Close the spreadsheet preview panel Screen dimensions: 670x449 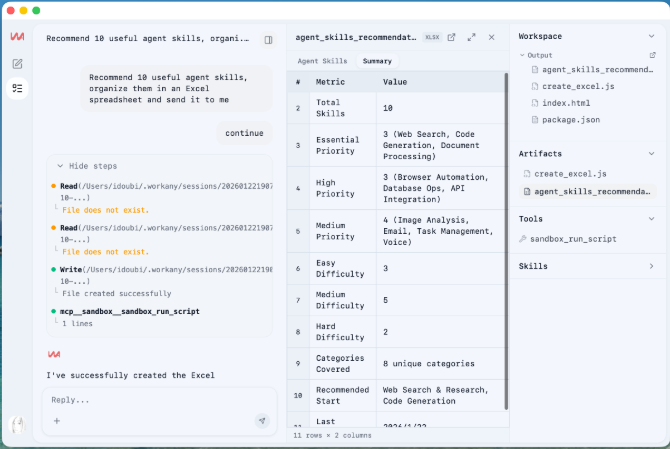(x=491, y=37)
